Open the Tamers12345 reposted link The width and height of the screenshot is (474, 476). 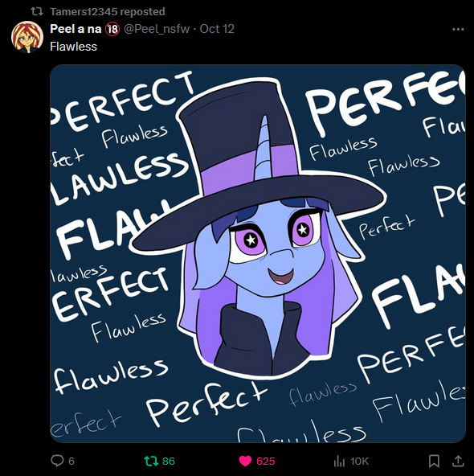(x=108, y=11)
